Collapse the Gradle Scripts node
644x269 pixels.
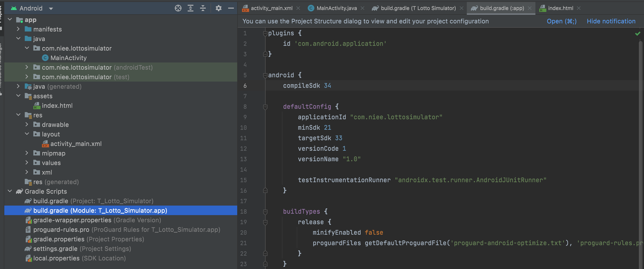tap(10, 191)
